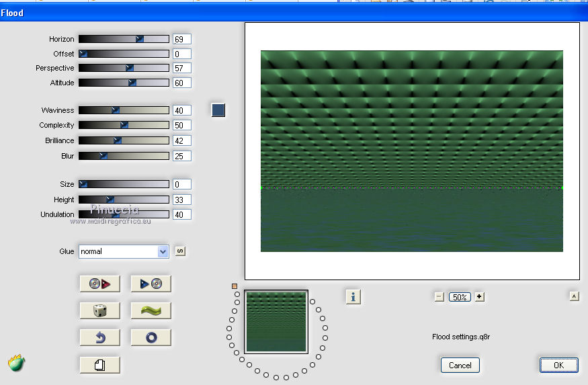Click the orange square memory dot marker
588x385 pixels.
coord(235,286)
